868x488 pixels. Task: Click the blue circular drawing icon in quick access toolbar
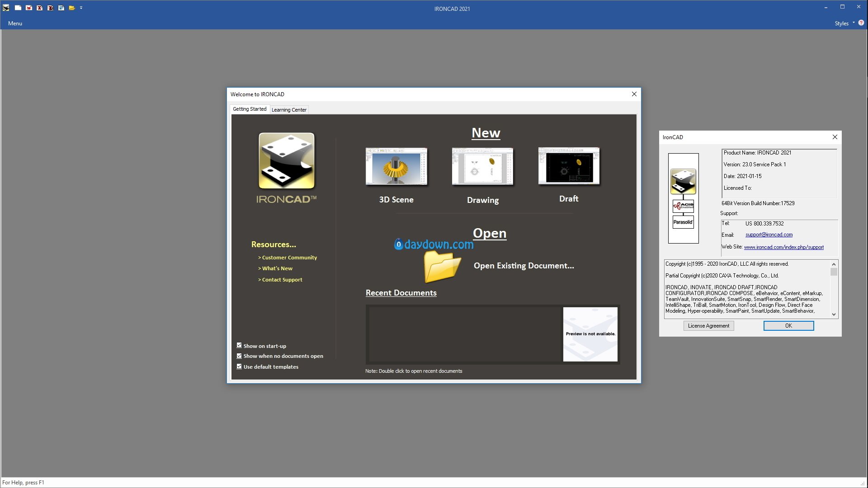pos(61,8)
